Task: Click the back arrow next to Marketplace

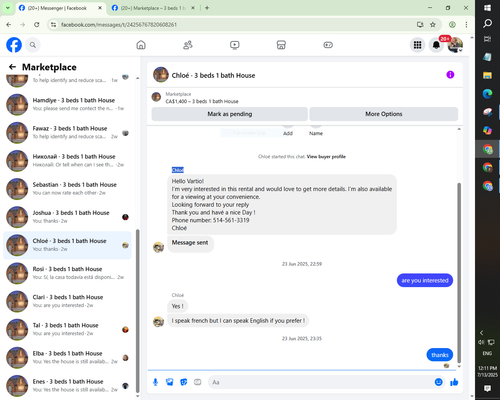Action: click(x=12, y=67)
